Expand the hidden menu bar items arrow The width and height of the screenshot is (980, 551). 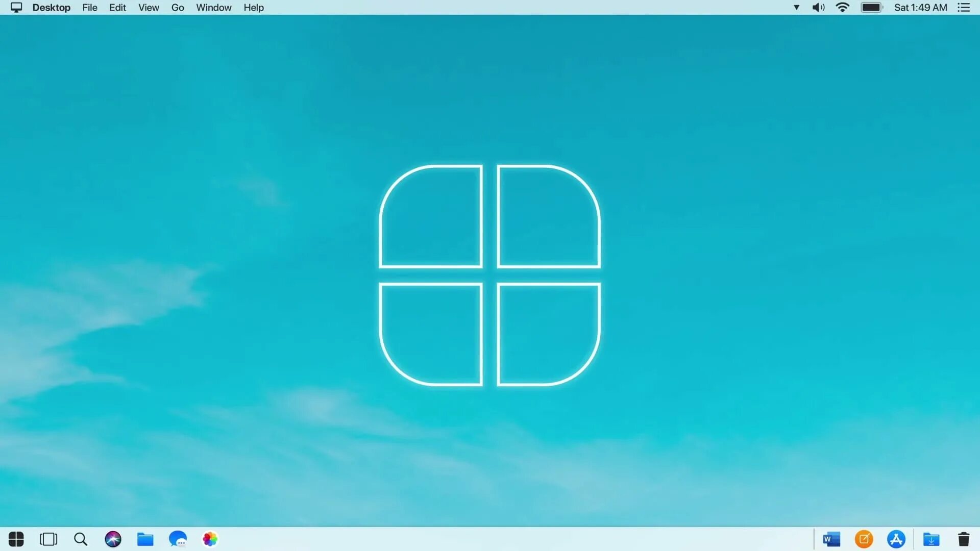coord(796,8)
